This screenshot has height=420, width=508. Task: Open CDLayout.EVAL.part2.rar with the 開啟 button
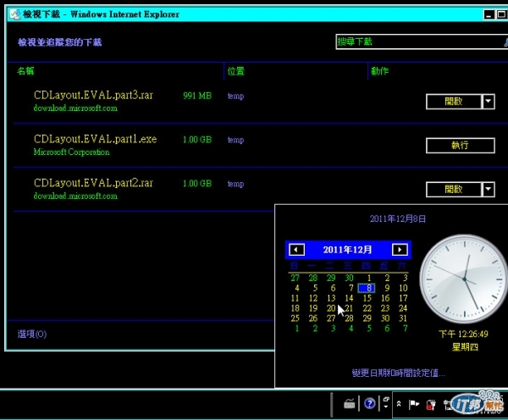click(454, 190)
